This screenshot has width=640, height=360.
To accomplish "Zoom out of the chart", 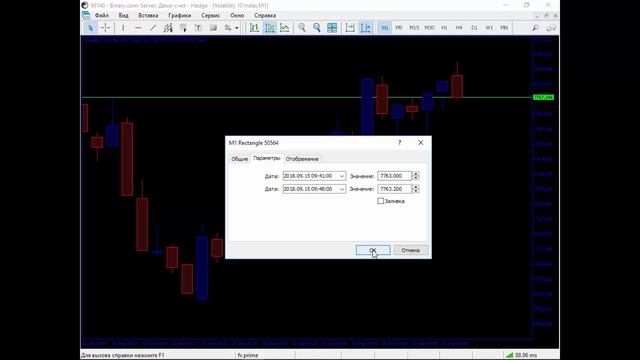I will (317, 28).
